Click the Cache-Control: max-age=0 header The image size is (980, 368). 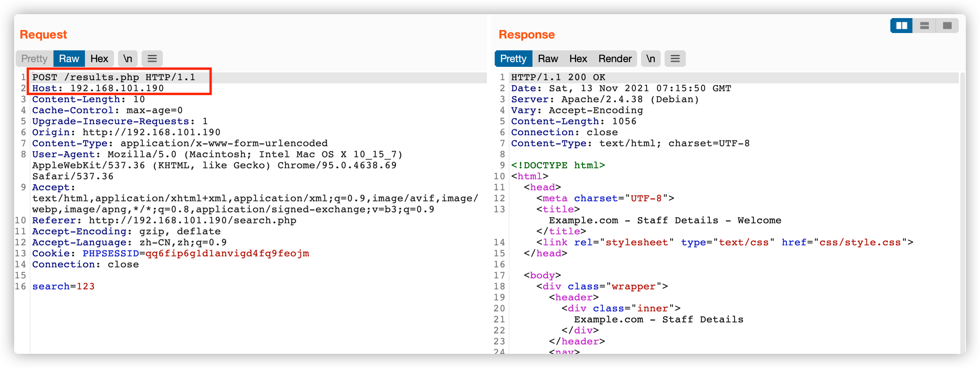tap(107, 110)
